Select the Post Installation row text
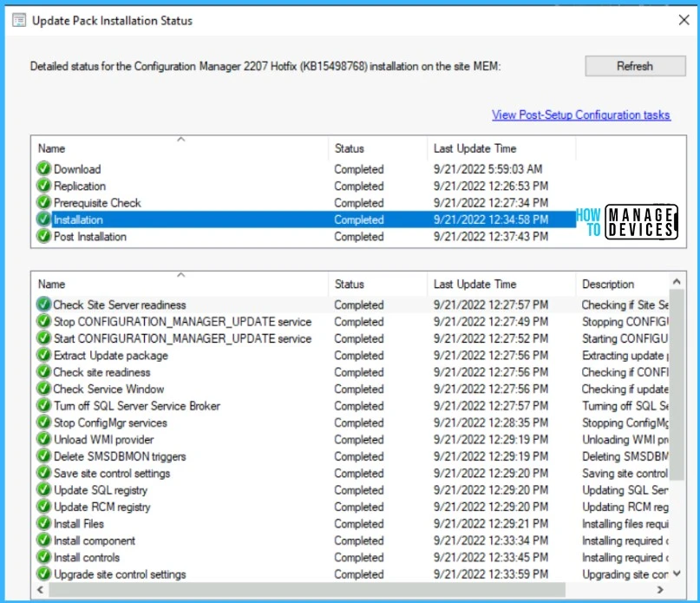 point(90,236)
